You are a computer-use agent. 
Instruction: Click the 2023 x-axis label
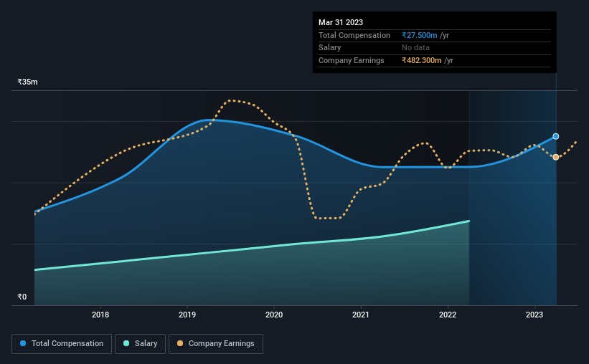click(534, 315)
